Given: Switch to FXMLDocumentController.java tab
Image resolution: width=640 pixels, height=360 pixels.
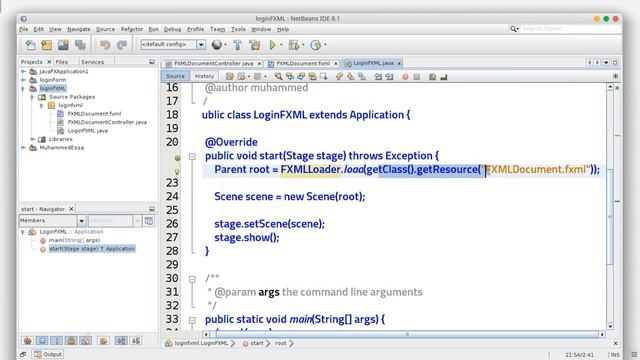Looking at the screenshot, I should [x=213, y=63].
